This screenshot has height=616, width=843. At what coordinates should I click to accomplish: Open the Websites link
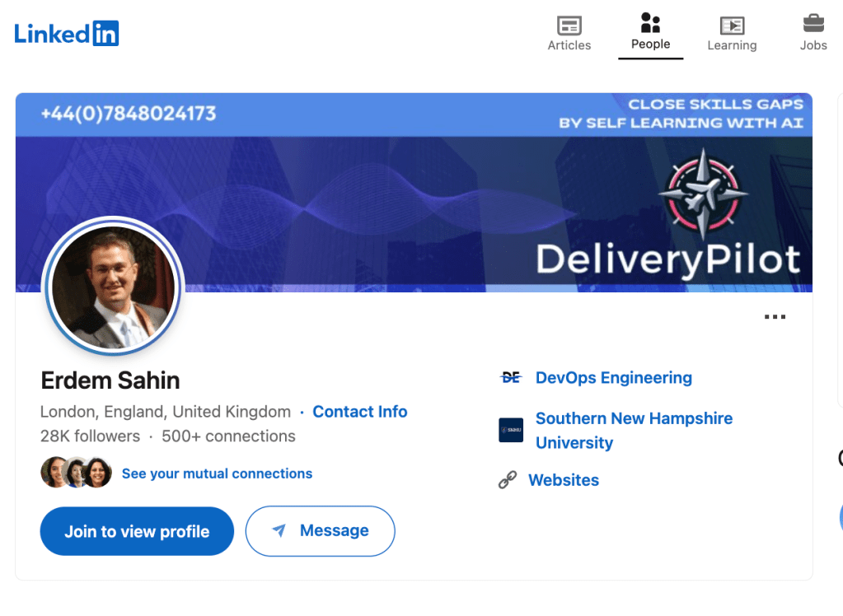564,480
